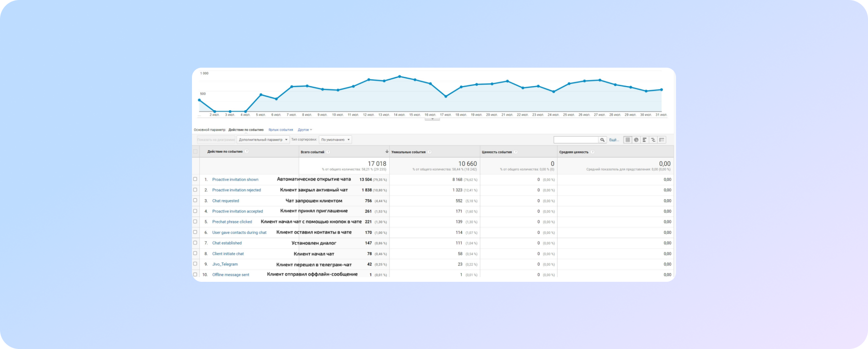Click help icon next to Всего событий
868x349 pixels.
(328, 152)
